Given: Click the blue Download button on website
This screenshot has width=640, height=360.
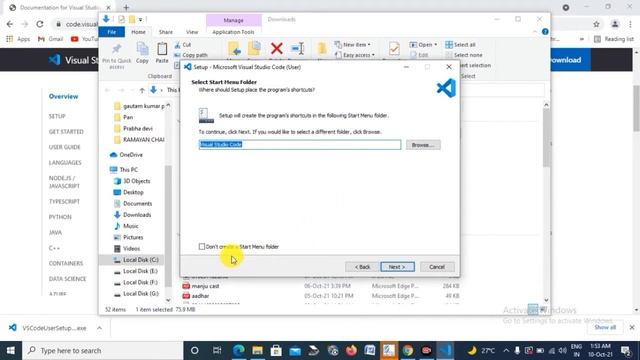Looking at the screenshot, I should click(570, 60).
